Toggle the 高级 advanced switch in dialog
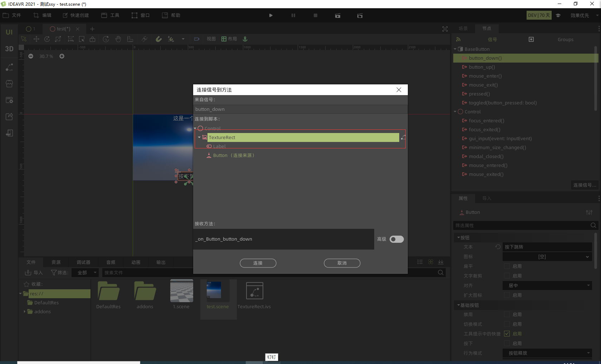 [x=396, y=239]
